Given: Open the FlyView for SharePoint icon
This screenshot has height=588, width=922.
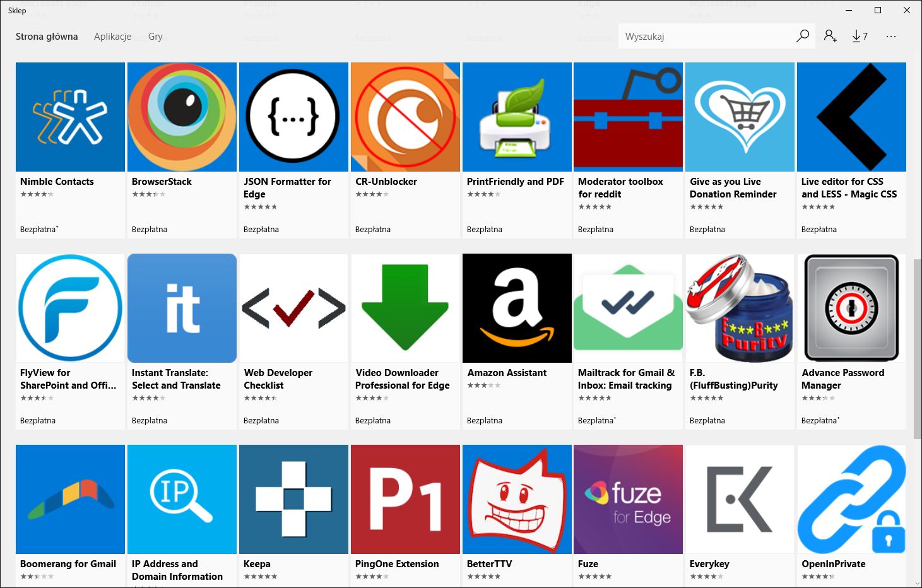Looking at the screenshot, I should [x=70, y=308].
